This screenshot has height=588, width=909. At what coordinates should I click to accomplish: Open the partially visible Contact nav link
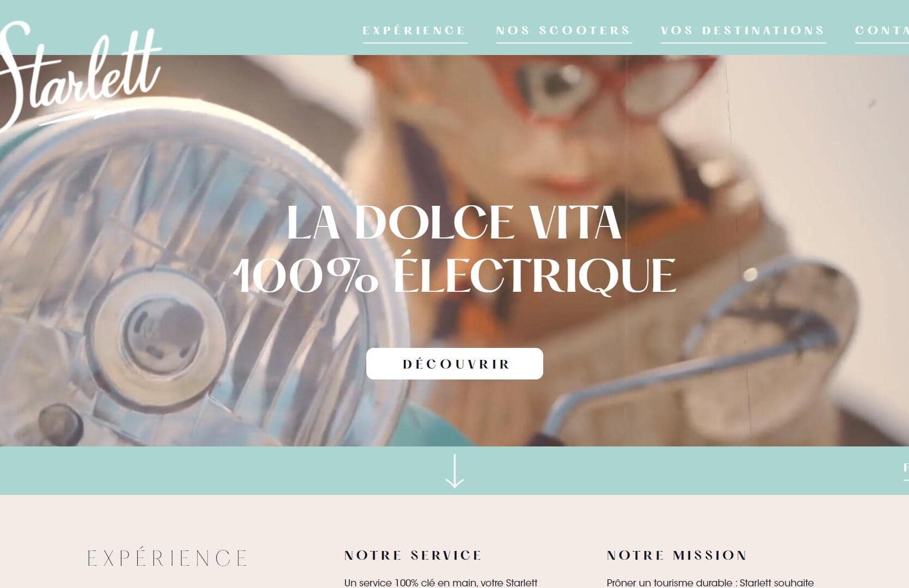tap(882, 31)
